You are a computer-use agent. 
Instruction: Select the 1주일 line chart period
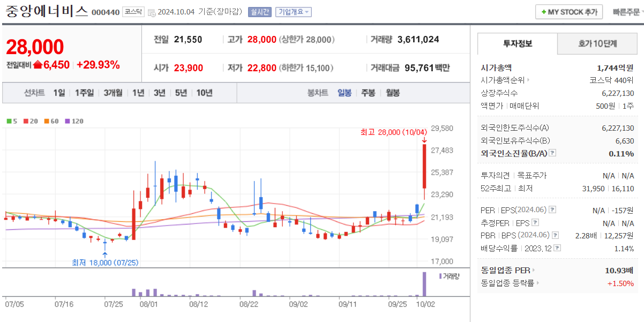84,93
